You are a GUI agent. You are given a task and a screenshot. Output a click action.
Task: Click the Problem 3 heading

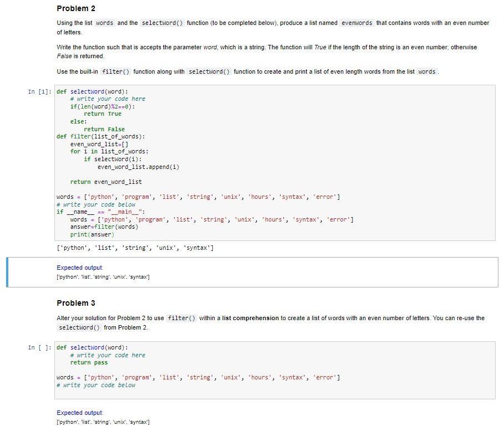point(75,303)
